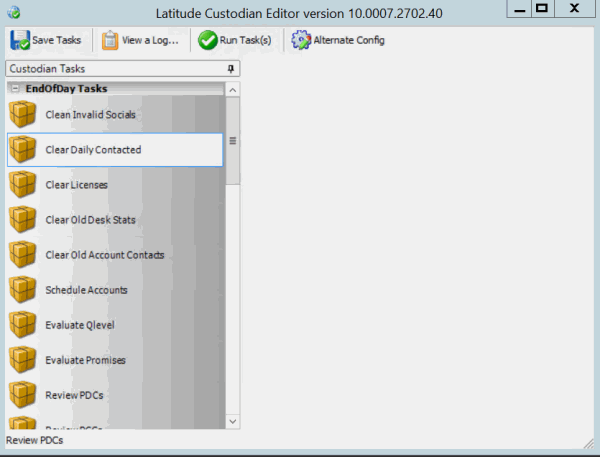This screenshot has width=600, height=457.
Task: Select the Clear Old Account Contacts text
Action: point(105,255)
